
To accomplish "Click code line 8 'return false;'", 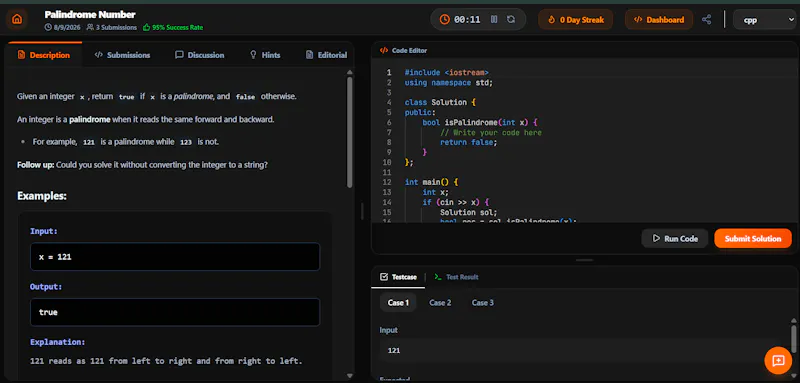I will (468, 142).
